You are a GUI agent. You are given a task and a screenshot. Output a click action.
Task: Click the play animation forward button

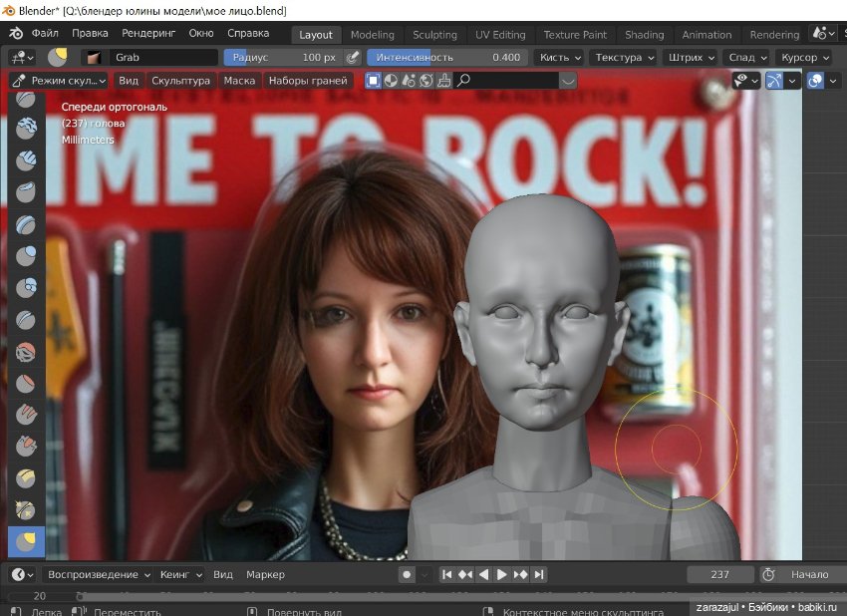502,574
